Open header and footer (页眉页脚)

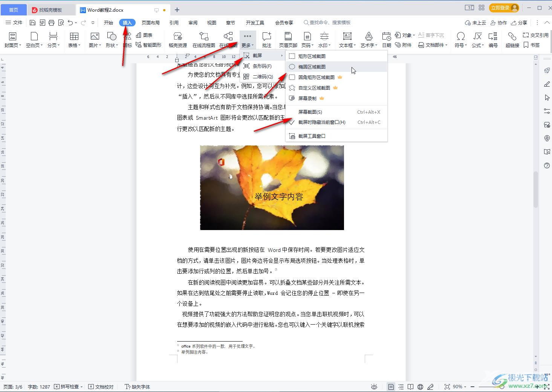(x=288, y=40)
